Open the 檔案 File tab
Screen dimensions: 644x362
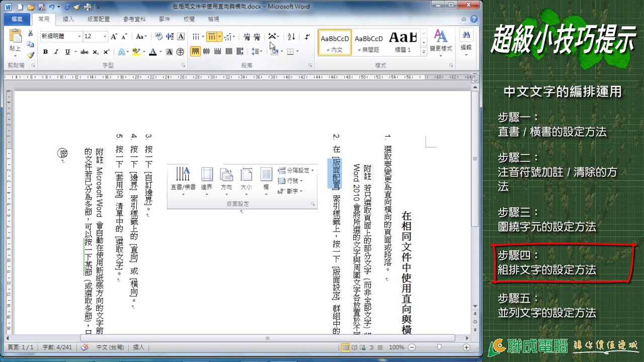[x=17, y=19]
